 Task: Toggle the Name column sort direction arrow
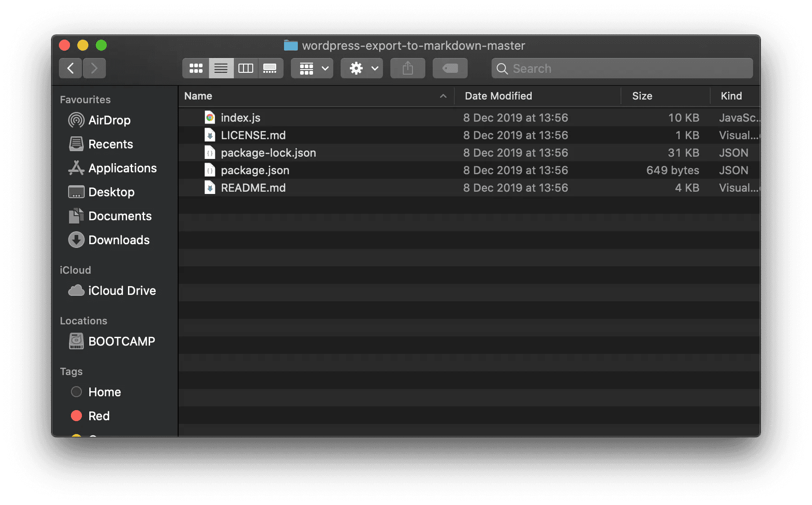(x=443, y=96)
